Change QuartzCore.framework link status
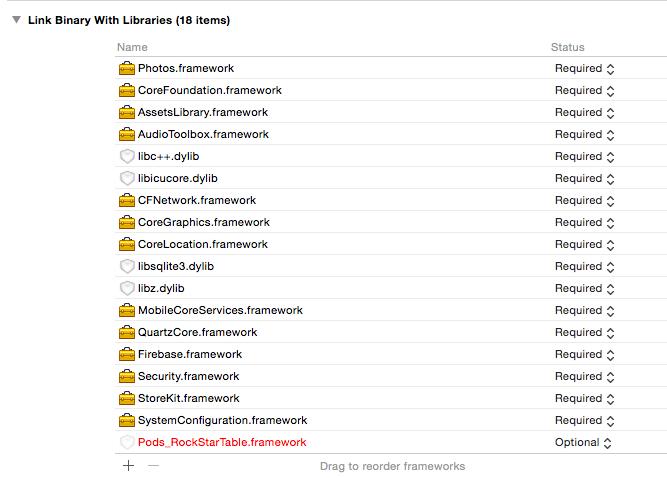Screen dimensions: 667x478 [584, 333]
